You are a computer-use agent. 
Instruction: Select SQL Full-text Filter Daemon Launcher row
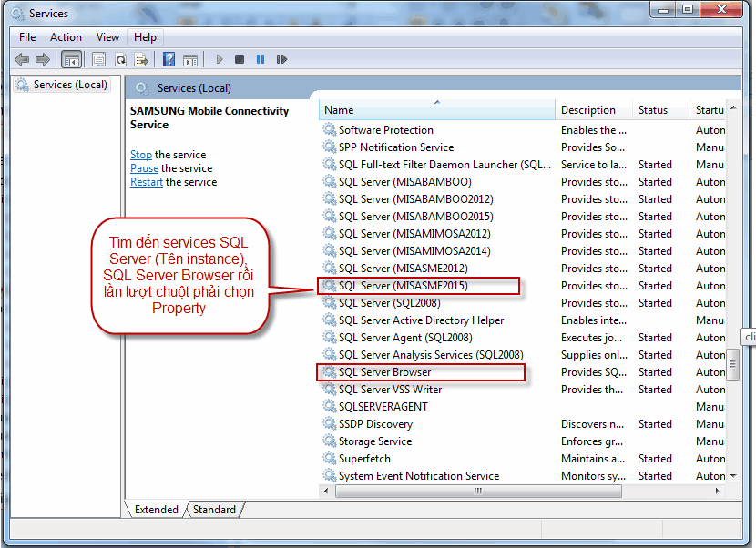(x=523, y=165)
